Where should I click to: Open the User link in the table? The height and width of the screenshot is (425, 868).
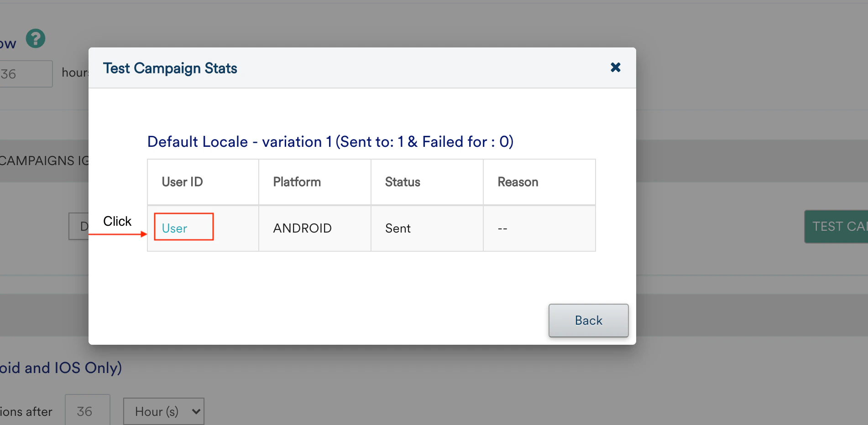174,228
